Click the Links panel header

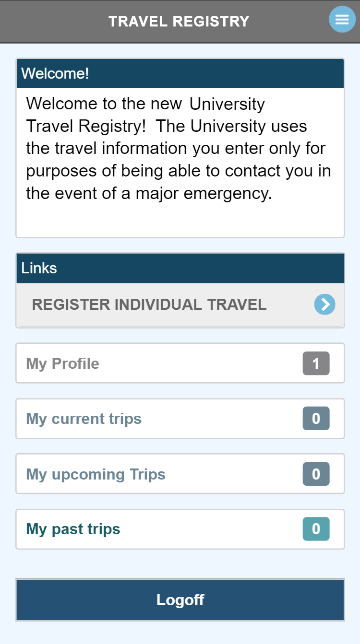point(180,268)
